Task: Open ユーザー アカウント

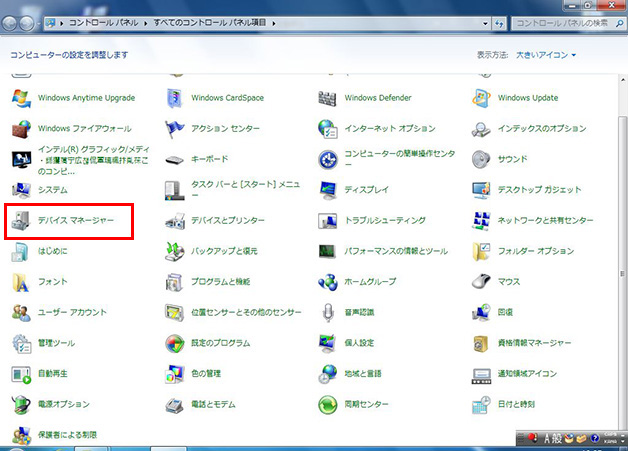Action: [x=59, y=312]
